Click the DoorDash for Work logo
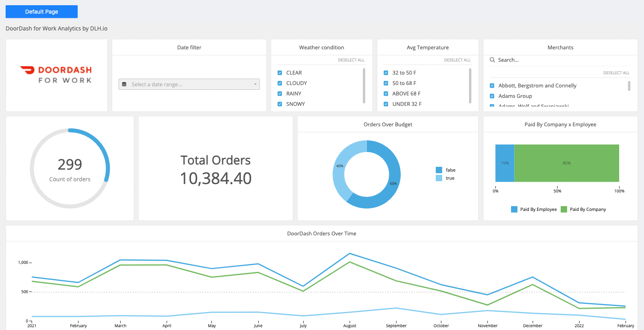Screen dimensions: 644x330 click(56, 75)
